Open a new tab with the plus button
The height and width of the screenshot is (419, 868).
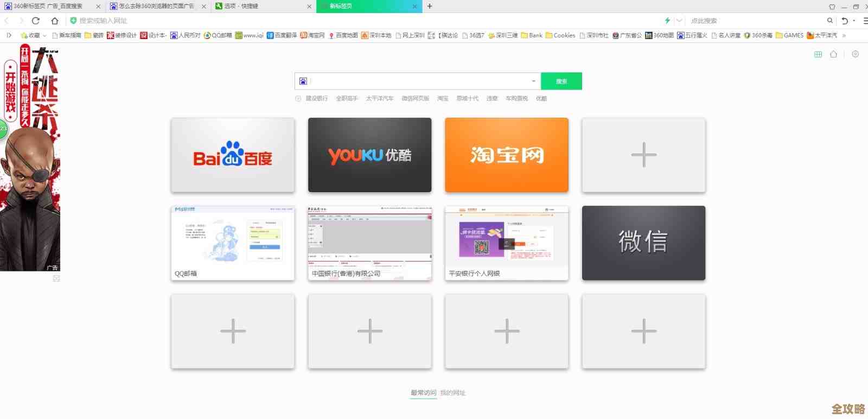tap(430, 6)
